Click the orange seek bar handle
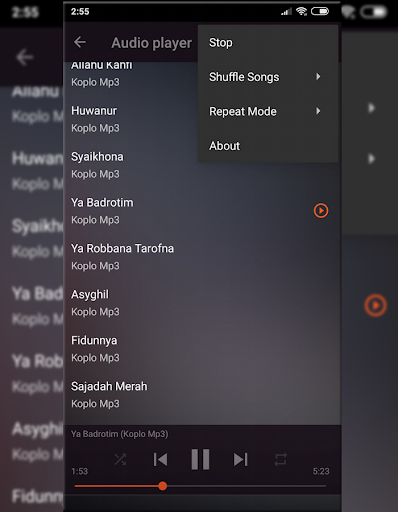The image size is (398, 512). pyautogui.click(x=163, y=486)
